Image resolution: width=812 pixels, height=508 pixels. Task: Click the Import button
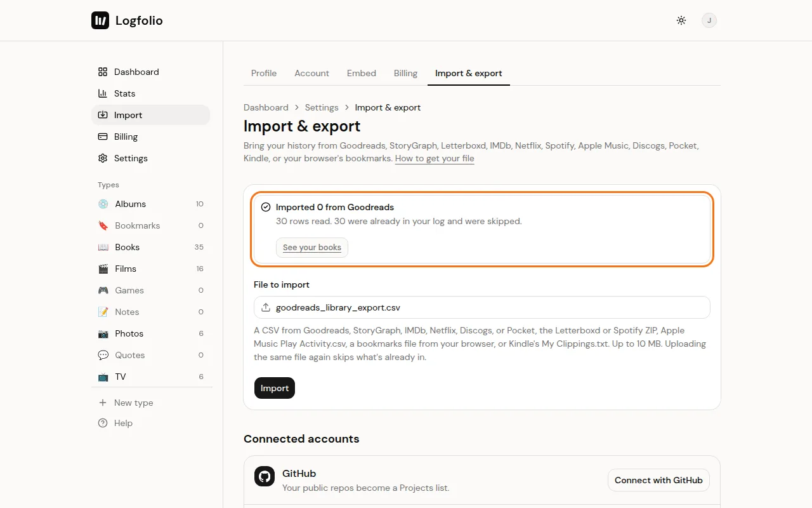click(x=275, y=388)
